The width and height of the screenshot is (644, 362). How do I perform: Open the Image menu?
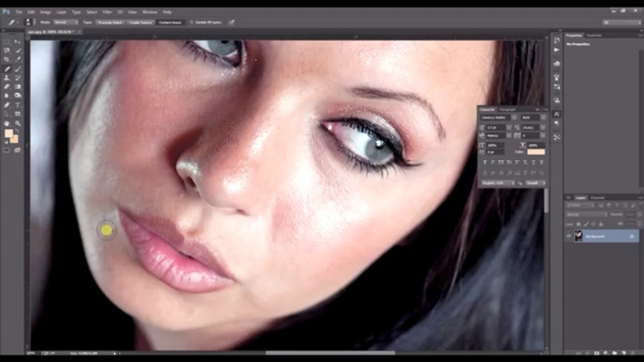[x=45, y=12]
